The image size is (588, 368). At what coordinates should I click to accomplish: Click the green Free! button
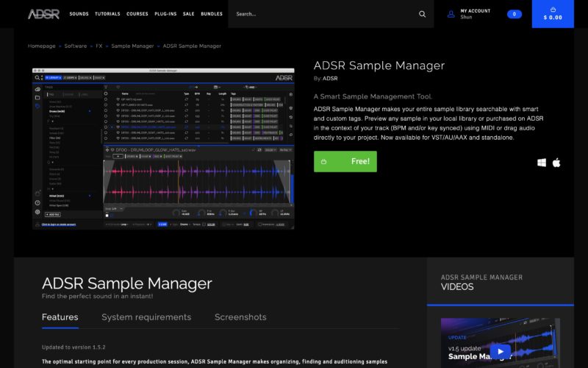(x=345, y=161)
